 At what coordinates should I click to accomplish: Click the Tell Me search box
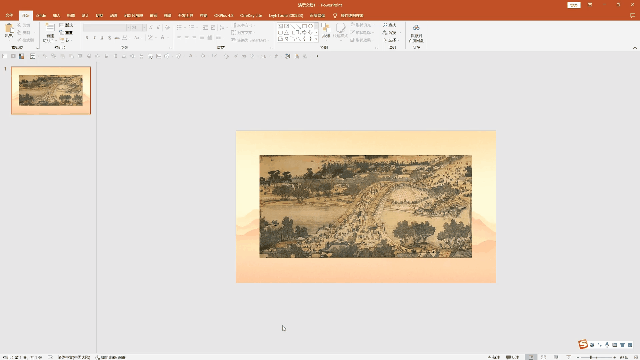tap(348, 16)
